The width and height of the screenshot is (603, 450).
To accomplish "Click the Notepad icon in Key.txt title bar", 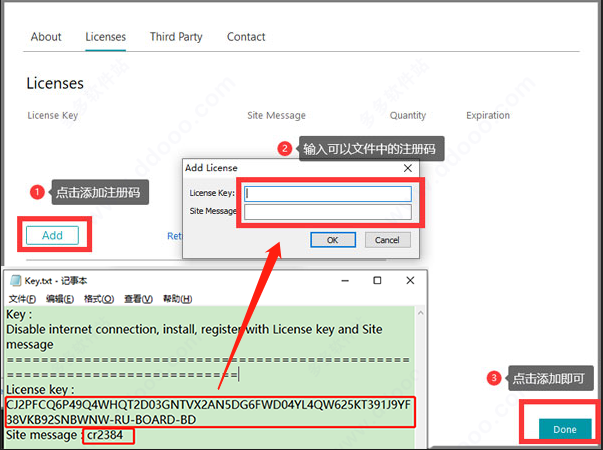I will (15, 281).
